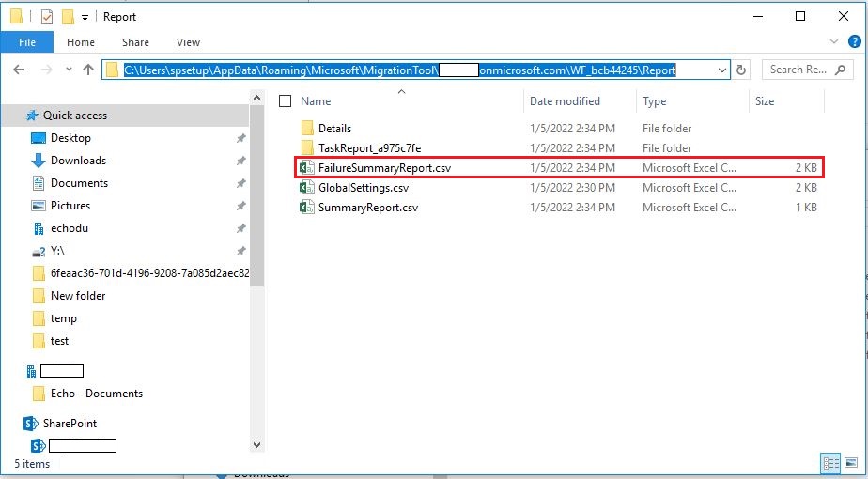Select the TaskReport_a975c7fe folder icon
Image resolution: width=868 pixels, height=479 pixels.
pyautogui.click(x=308, y=147)
